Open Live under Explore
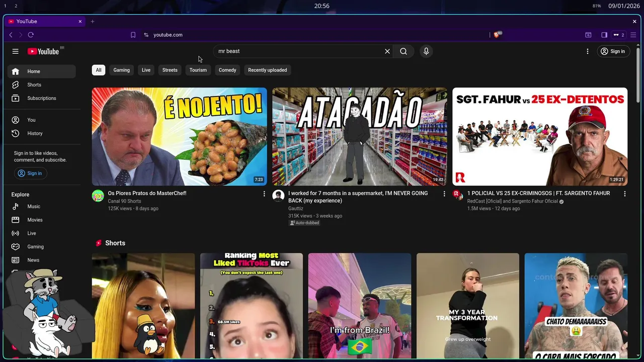This screenshot has width=644, height=362. tap(42, 233)
